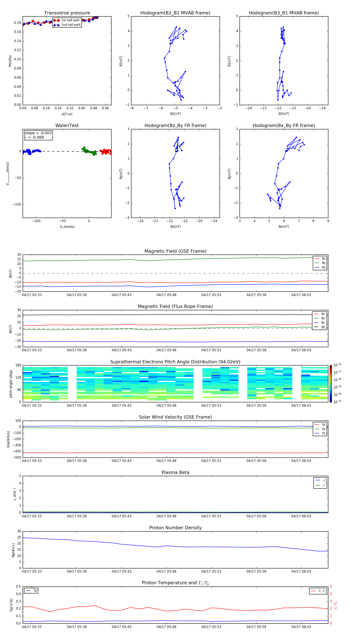351x644 pixels.
Task: Click 'Magnetic Field (Flux Rope Frame)' title
Action: pos(175,307)
